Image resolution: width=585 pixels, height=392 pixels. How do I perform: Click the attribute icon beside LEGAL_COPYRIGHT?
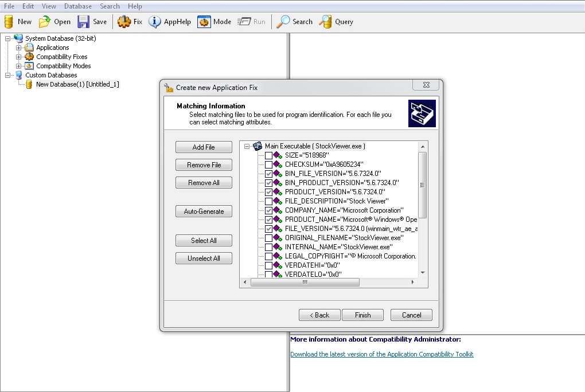pos(278,256)
